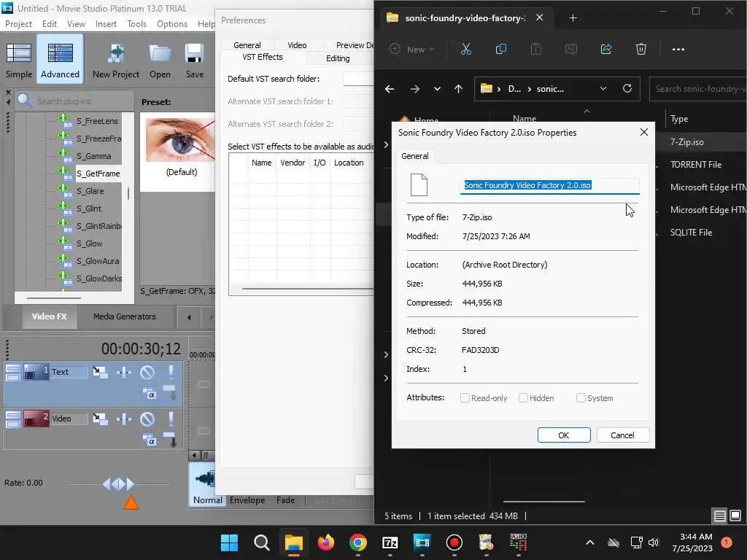The height and width of the screenshot is (560, 747).
Task: Open the Options menu
Action: (172, 24)
